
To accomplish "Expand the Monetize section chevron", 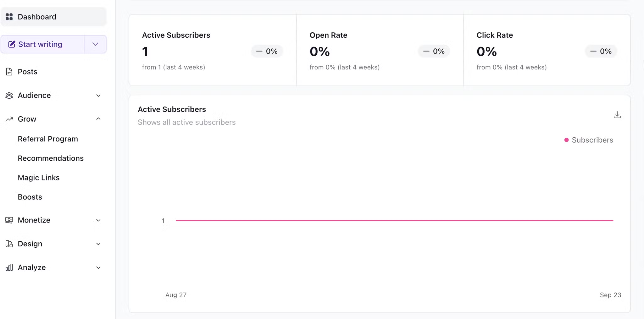I will tap(98, 220).
